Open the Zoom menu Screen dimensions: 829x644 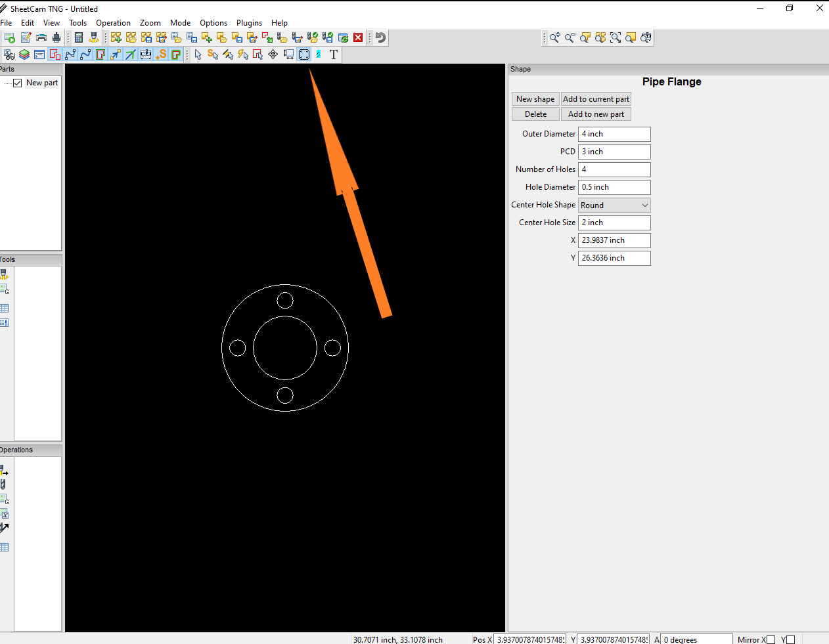(x=150, y=22)
